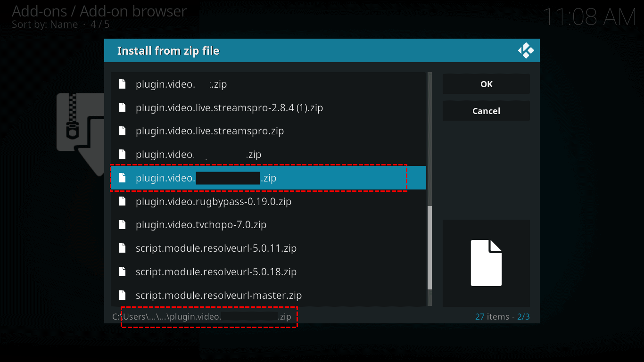Choose plugin.video.tvchopo-7.0.zip
Viewport: 644px width, 362px height.
click(201, 225)
